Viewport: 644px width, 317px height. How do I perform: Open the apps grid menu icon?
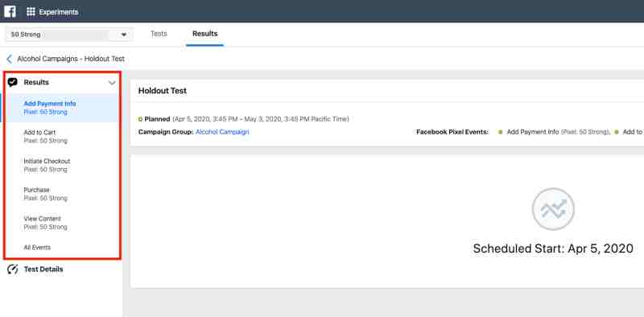pyautogui.click(x=31, y=12)
